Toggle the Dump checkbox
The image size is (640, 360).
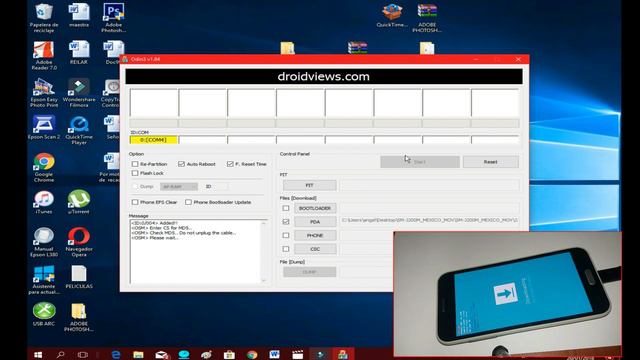(x=135, y=187)
